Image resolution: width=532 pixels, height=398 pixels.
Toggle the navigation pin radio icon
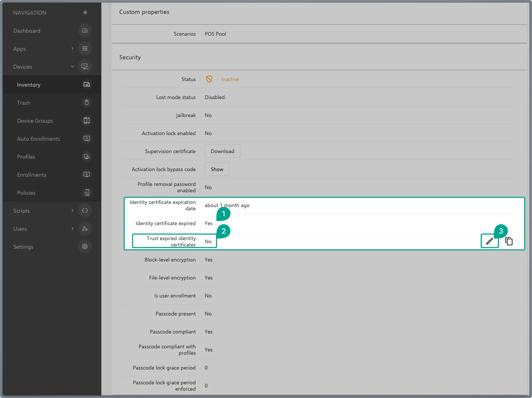pos(85,13)
